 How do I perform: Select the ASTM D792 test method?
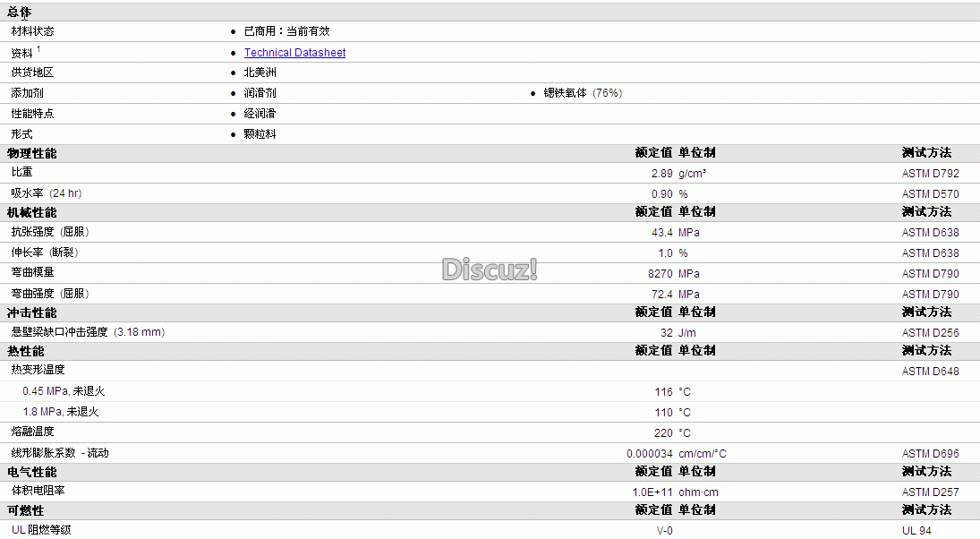point(930,174)
